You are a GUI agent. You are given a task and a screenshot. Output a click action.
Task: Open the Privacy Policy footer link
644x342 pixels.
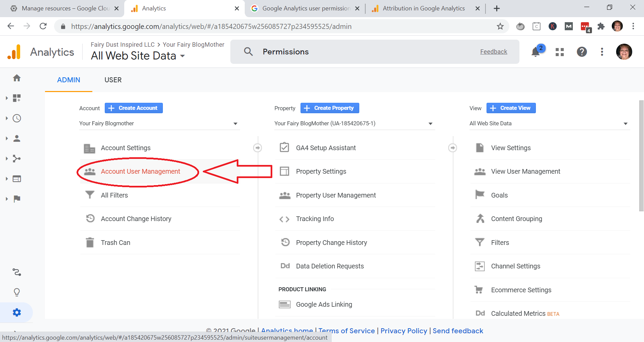point(404,331)
